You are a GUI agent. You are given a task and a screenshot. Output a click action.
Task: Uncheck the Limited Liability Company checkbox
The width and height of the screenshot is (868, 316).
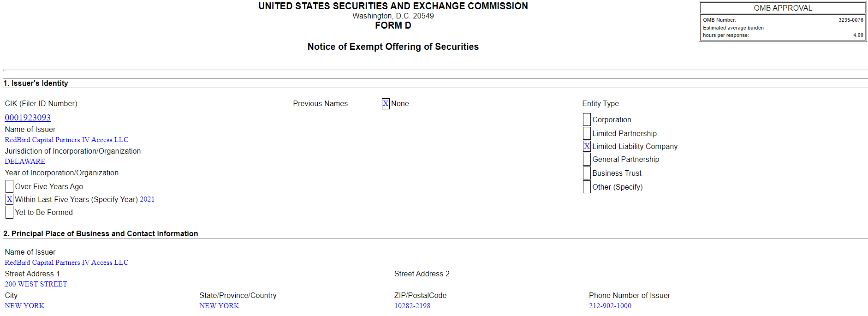coord(587,146)
